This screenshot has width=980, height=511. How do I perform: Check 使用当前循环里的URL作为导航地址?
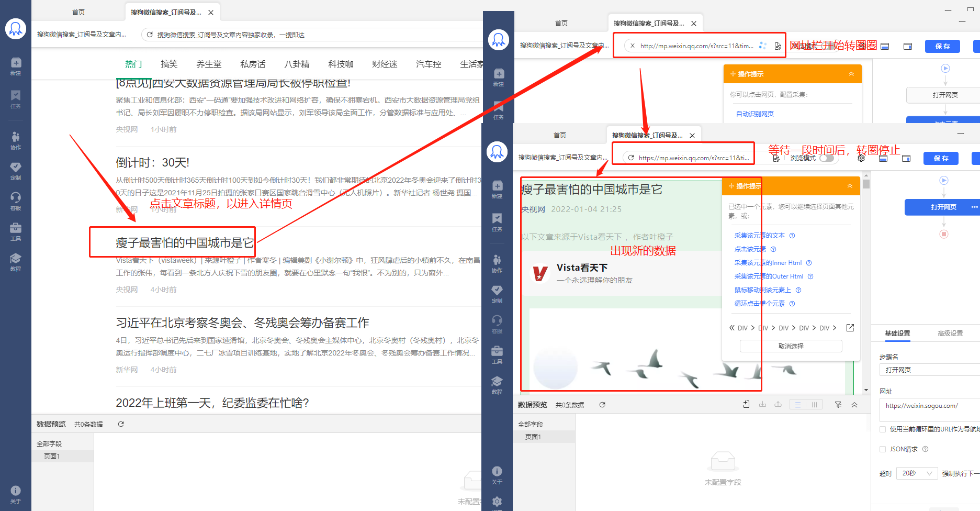tap(883, 429)
